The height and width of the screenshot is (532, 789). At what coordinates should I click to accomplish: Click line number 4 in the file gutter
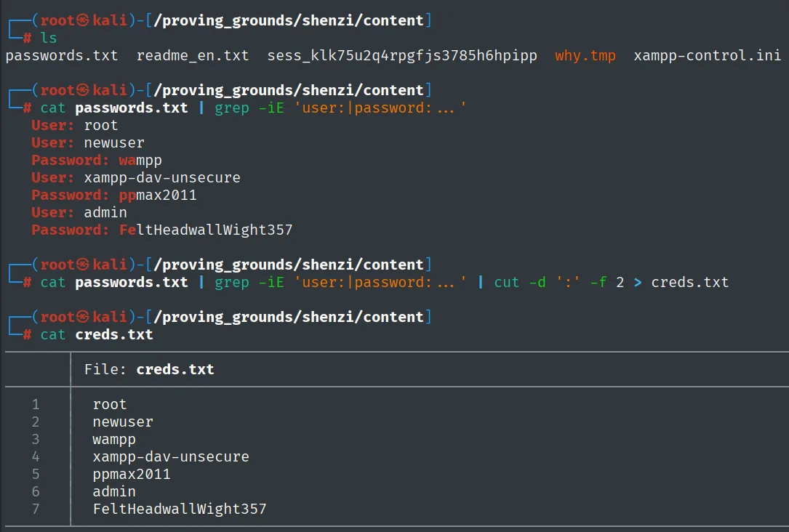click(x=36, y=456)
